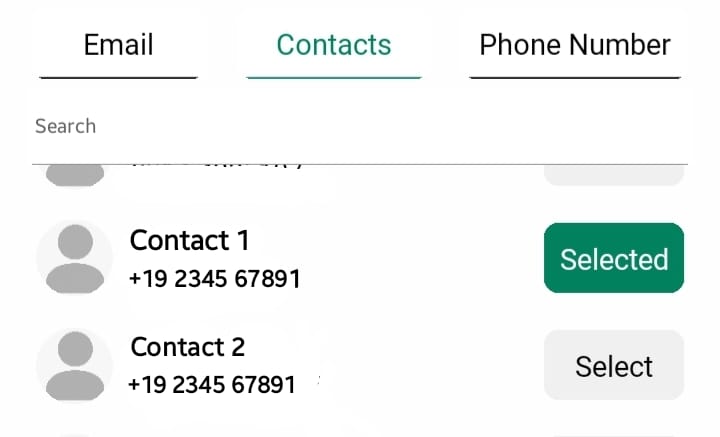Deselect Contact 1 via Selected button
This screenshot has width=720, height=437.
614,258
